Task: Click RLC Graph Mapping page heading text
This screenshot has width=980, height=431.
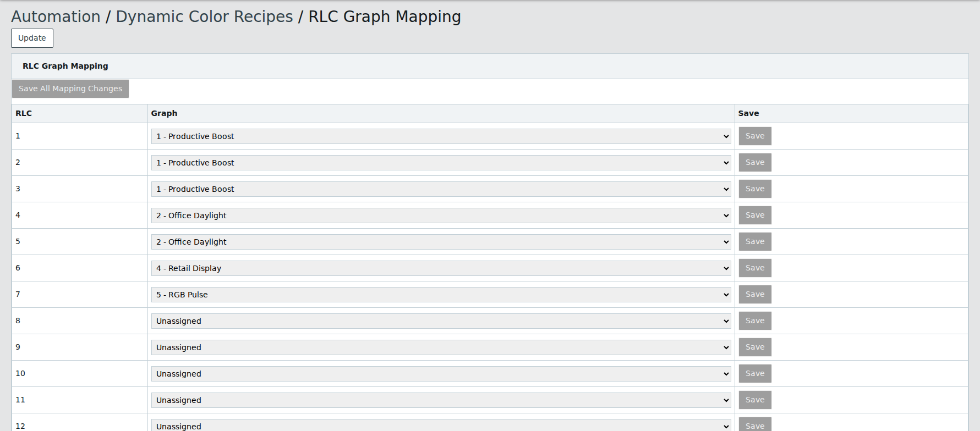Action: 385,16
